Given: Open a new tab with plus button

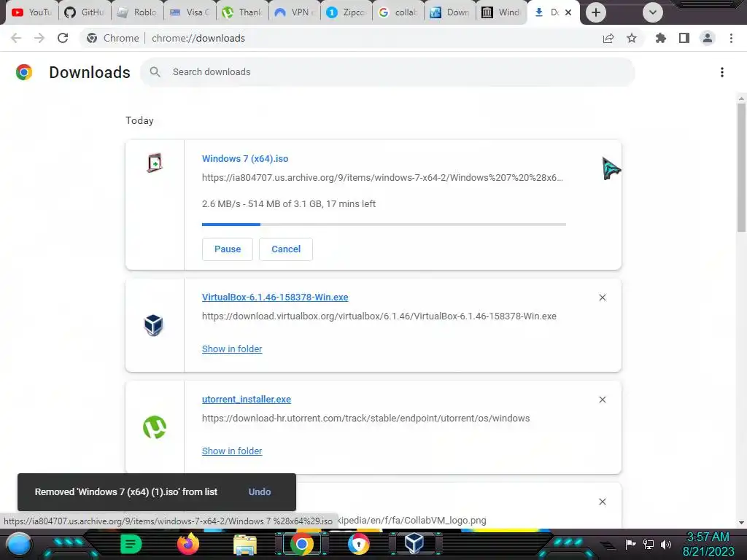Looking at the screenshot, I should point(595,12).
